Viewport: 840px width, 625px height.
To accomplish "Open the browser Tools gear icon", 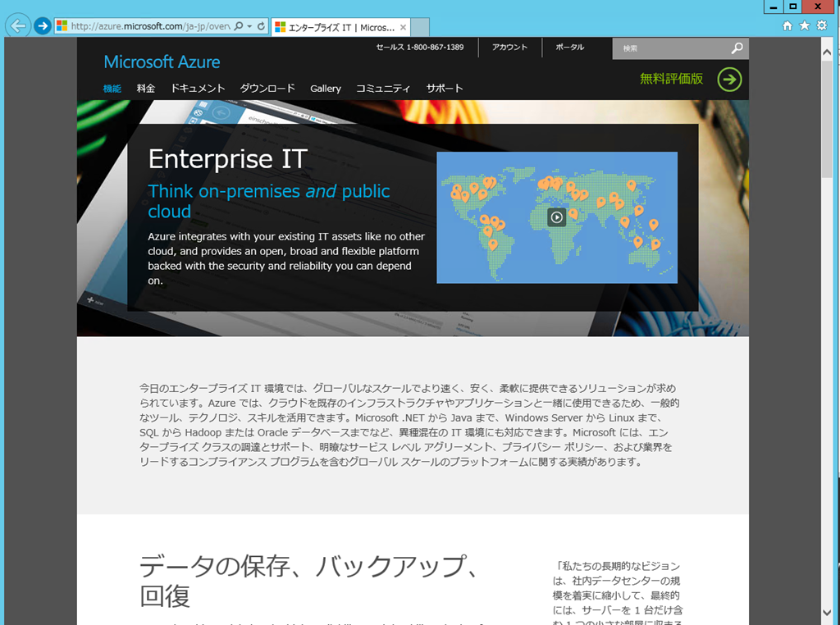I will pyautogui.click(x=822, y=25).
